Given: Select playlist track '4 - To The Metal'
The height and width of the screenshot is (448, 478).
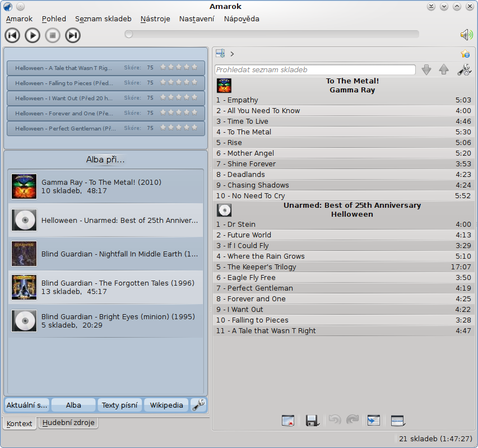Looking at the screenshot, I should (344, 132).
